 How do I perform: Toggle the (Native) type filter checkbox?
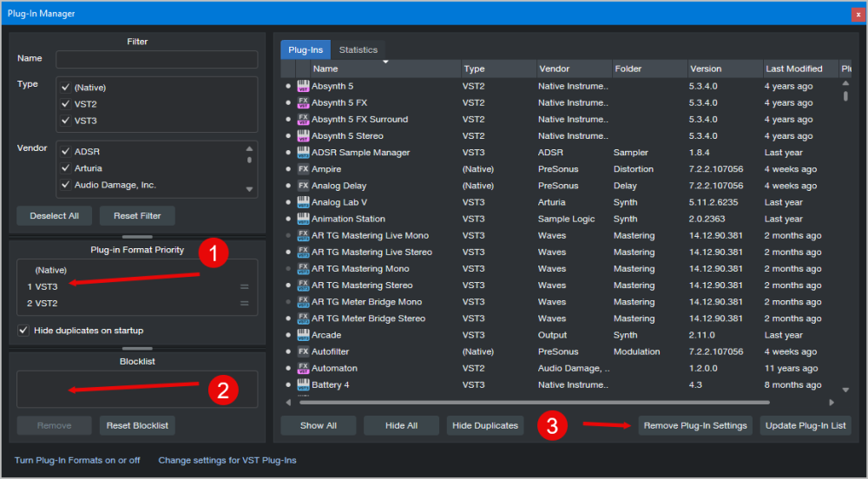65,88
